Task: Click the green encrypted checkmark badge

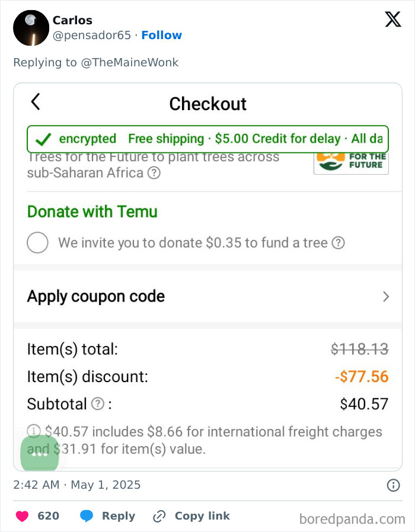Action: coord(43,139)
